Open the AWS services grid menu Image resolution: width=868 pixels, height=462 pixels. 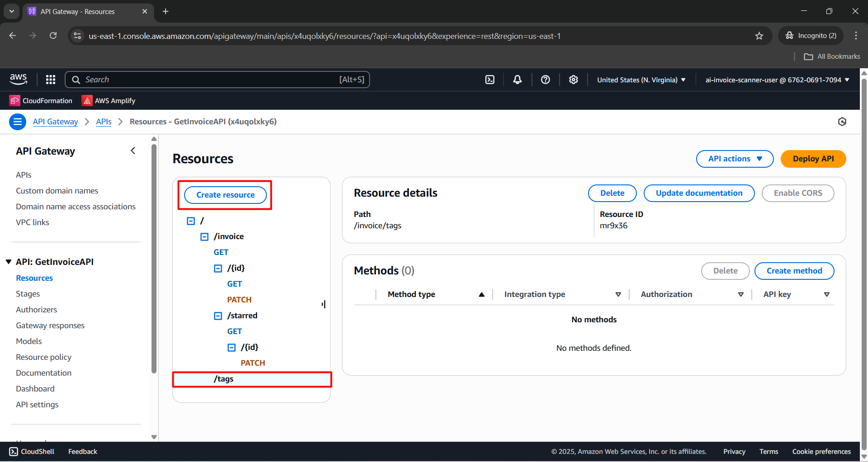(50, 79)
